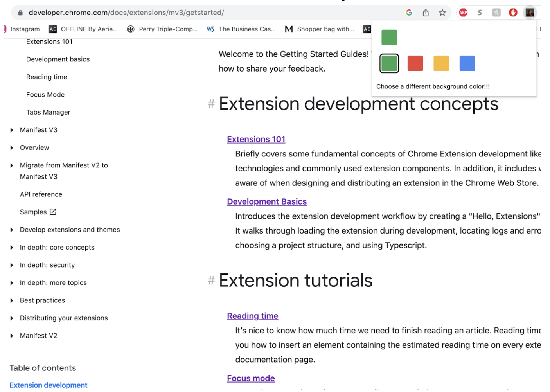The height and width of the screenshot is (392, 550).
Task: Expand the Best practices section arrow
Action: (x=12, y=300)
